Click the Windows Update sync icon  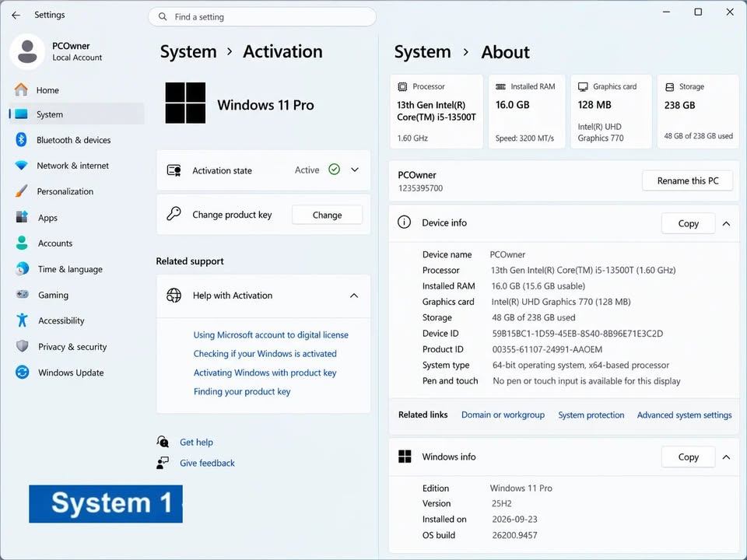click(22, 372)
